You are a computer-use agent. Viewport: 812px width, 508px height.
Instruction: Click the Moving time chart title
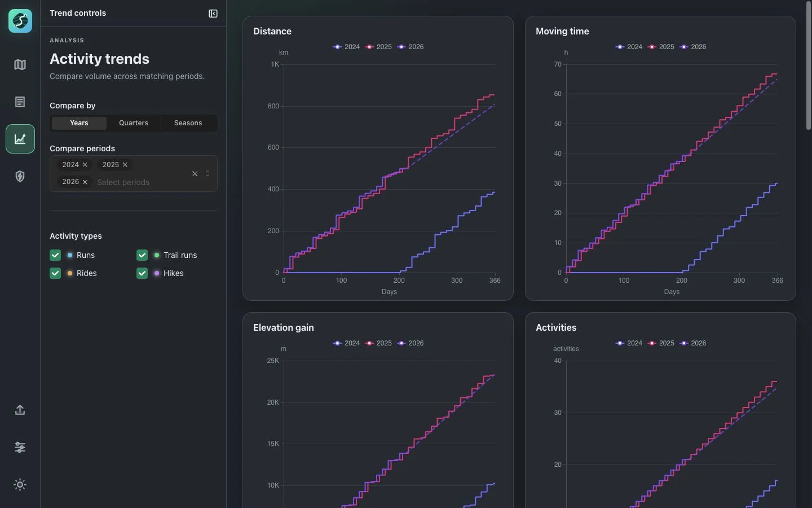[562, 32]
